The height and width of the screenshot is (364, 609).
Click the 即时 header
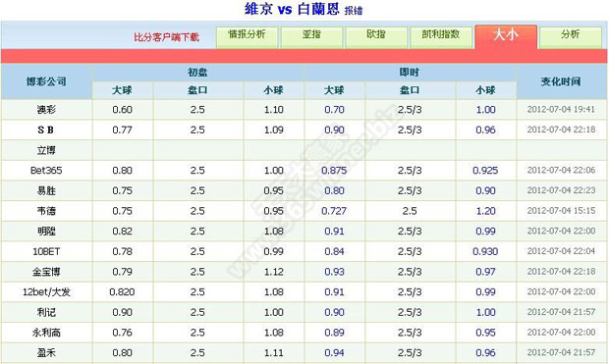point(410,73)
